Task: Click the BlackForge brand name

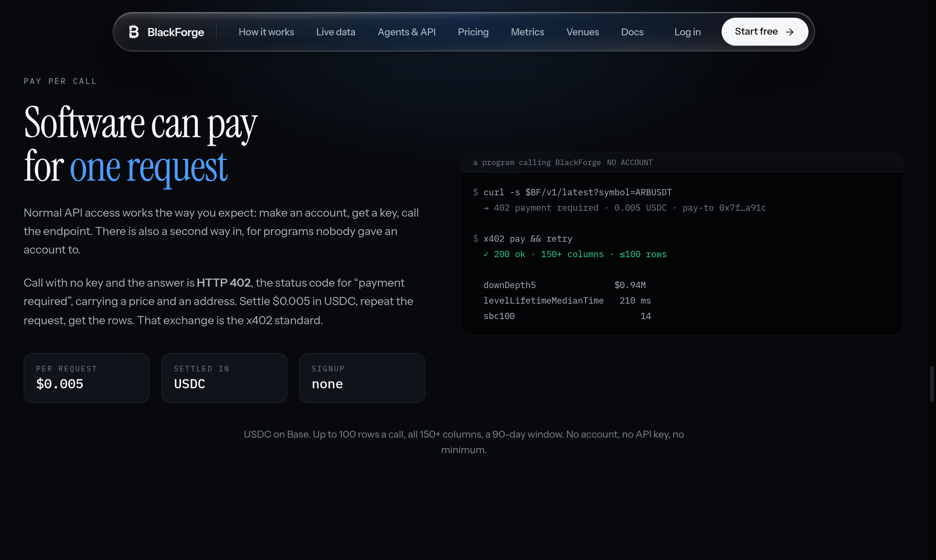Action: 175,32
